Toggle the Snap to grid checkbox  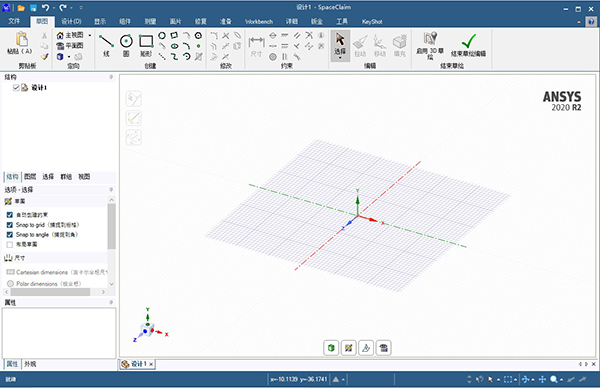click(x=10, y=225)
